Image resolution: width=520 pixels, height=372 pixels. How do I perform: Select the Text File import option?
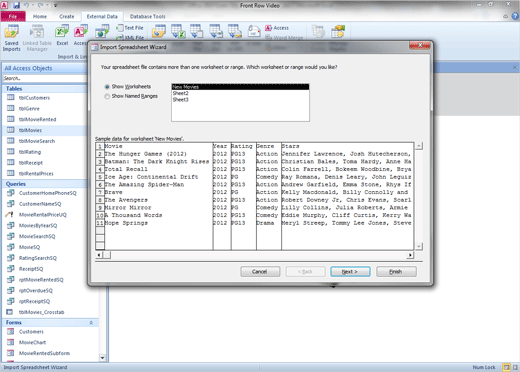click(x=130, y=28)
